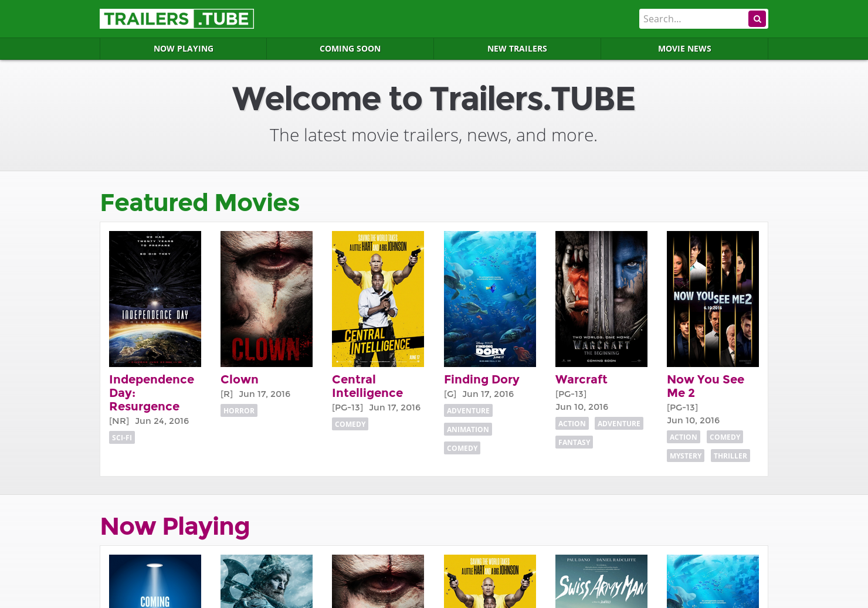The width and height of the screenshot is (868, 608).
Task: Open the Movie News page
Action: [684, 49]
